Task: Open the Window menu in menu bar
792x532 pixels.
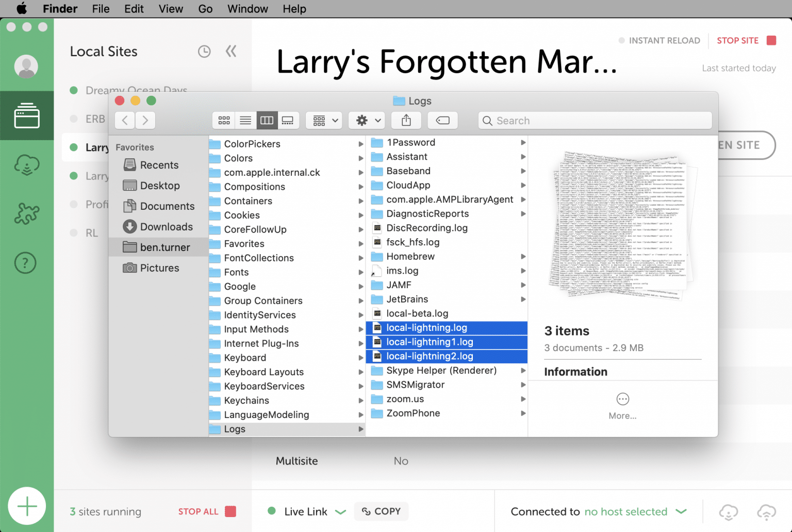Action: 247,9
